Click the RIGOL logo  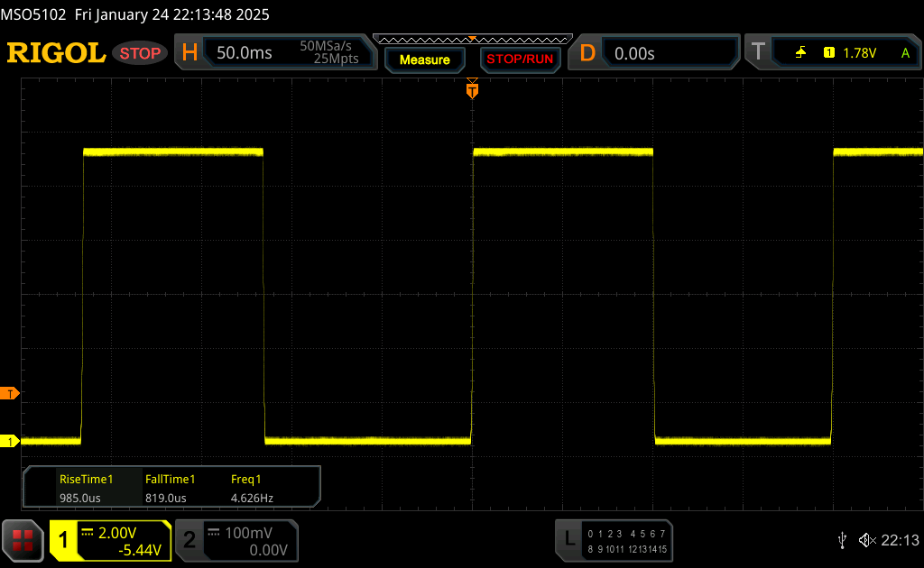point(56,53)
